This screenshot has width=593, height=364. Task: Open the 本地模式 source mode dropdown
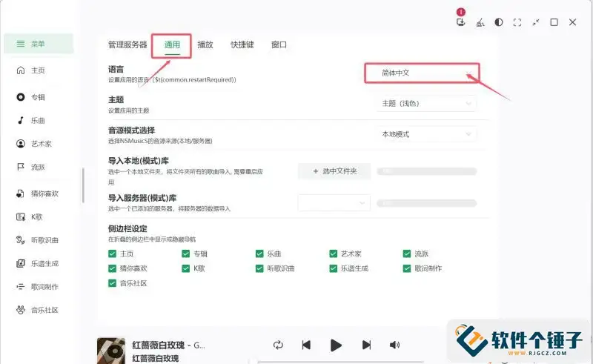(425, 134)
